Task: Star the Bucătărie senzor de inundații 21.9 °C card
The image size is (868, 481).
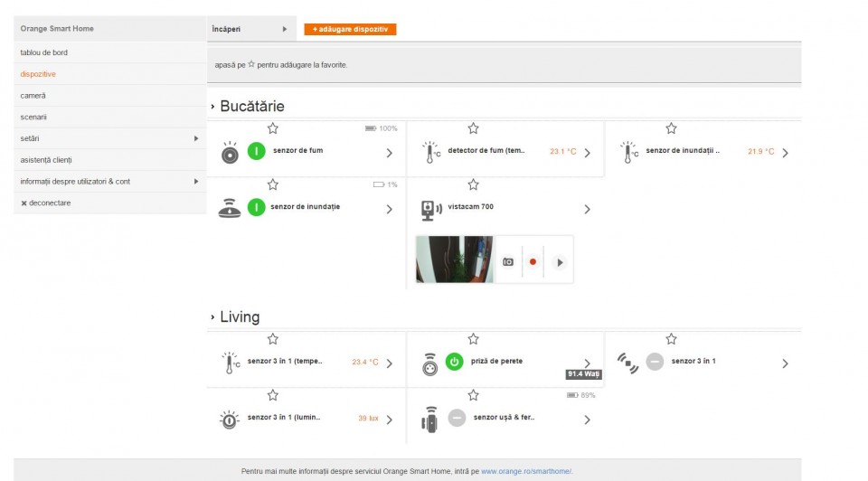Action: click(671, 128)
